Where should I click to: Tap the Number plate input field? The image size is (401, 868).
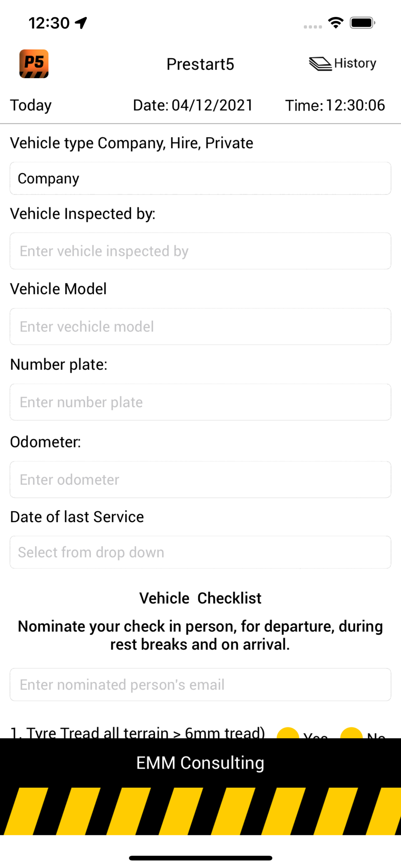pyautogui.click(x=200, y=402)
